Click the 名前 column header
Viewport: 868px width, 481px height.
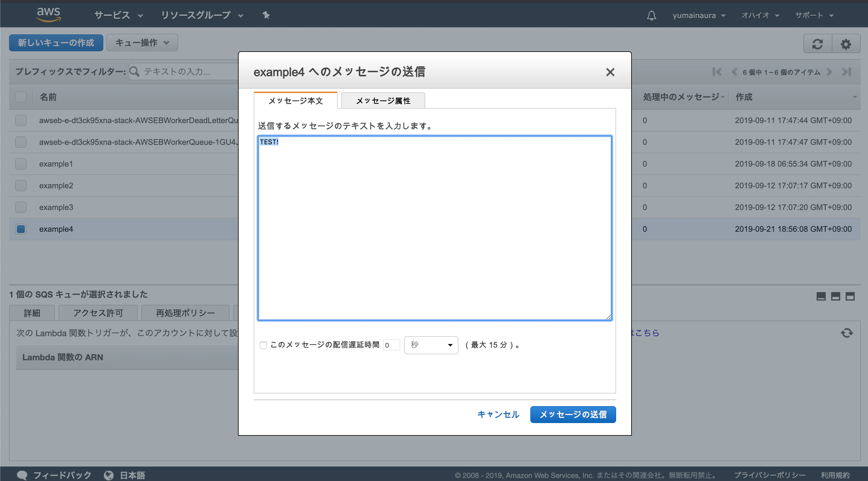pyautogui.click(x=48, y=97)
